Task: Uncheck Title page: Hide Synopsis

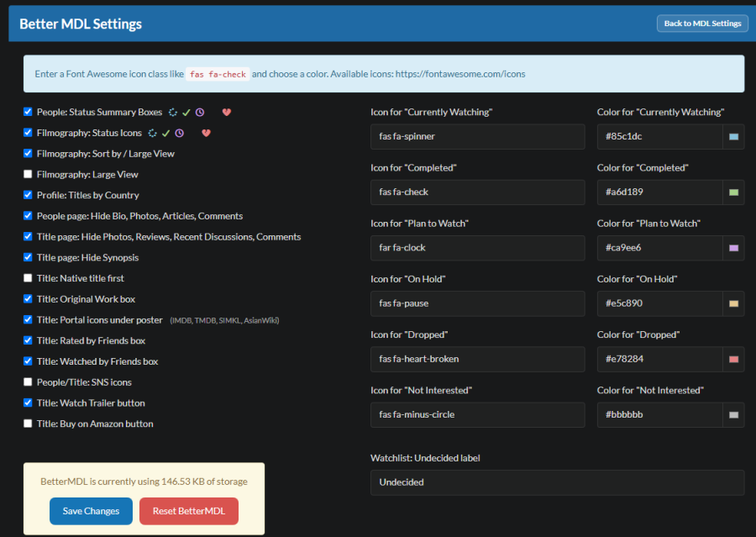Action: pyautogui.click(x=28, y=257)
